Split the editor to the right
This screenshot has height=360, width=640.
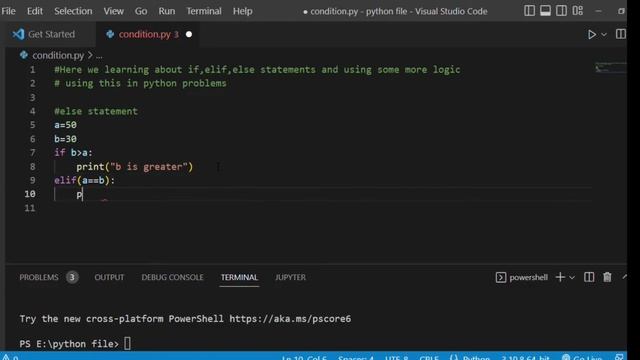tap(620, 34)
